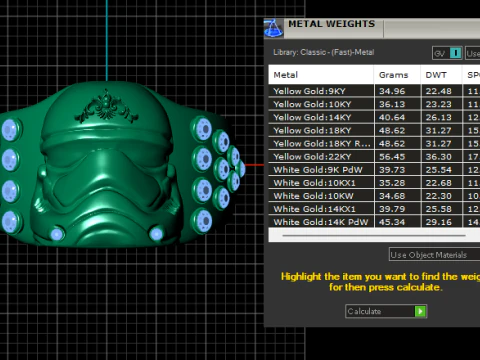The image size is (480, 360).
Task: Toggle the GV switch
Action: [x=448, y=53]
